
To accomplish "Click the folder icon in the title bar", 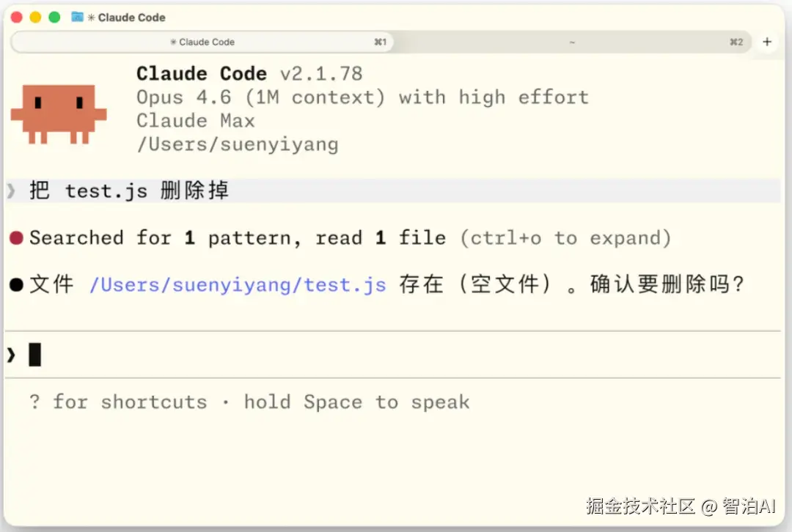I will [x=77, y=17].
